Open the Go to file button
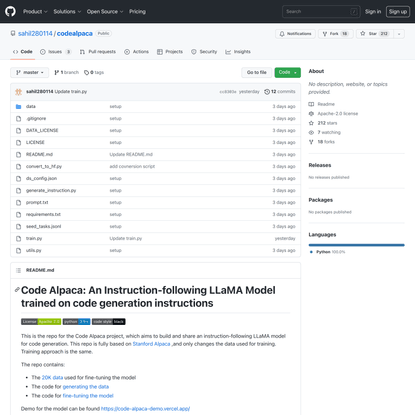 (256, 72)
